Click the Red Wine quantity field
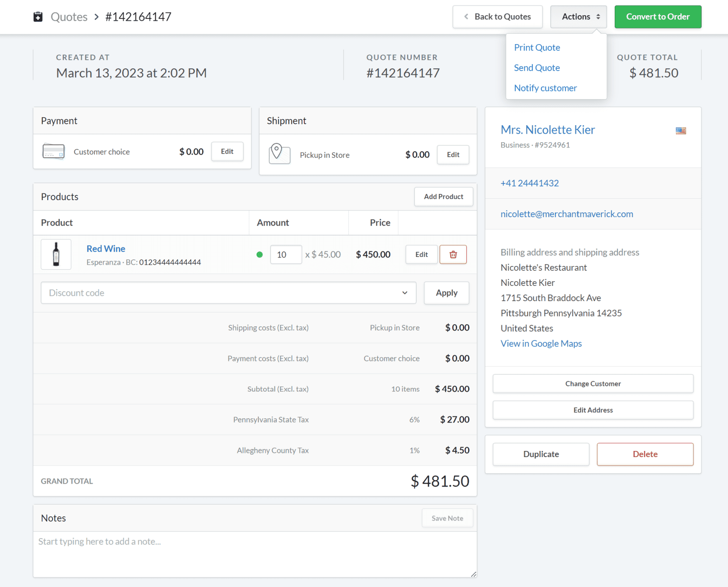This screenshot has width=728, height=587. [x=286, y=254]
